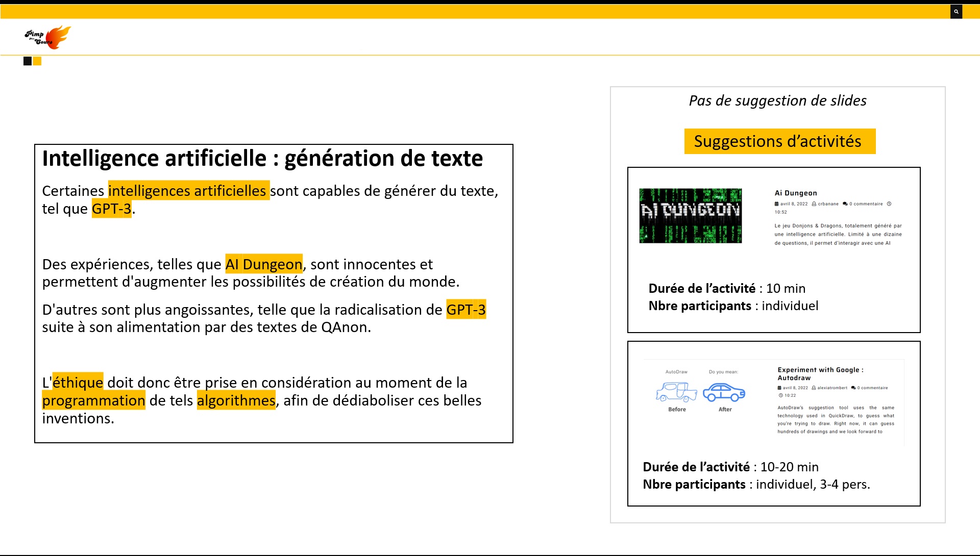Click the clock icon beside 10:22 on the Autodraw card

coord(780,395)
